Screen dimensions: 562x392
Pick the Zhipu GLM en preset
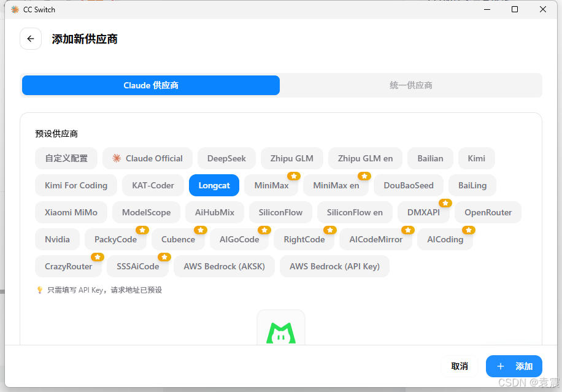pos(365,158)
